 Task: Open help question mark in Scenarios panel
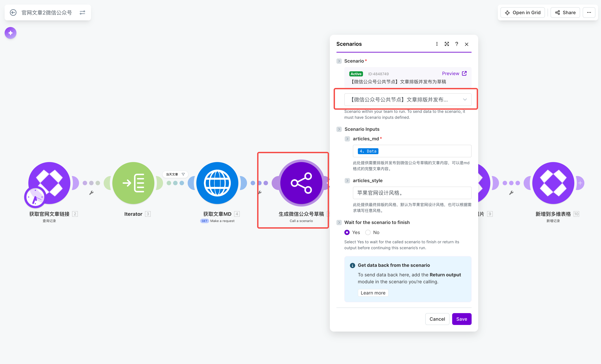tap(457, 44)
